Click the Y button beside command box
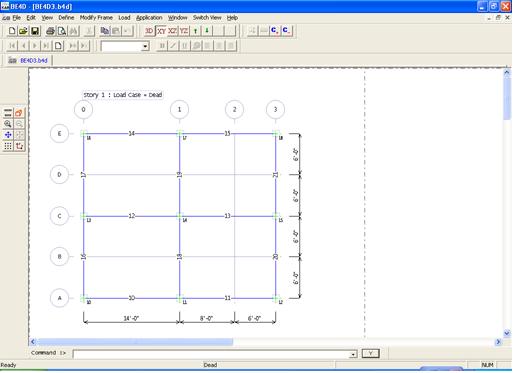The height and width of the screenshot is (373, 516). pos(370,353)
